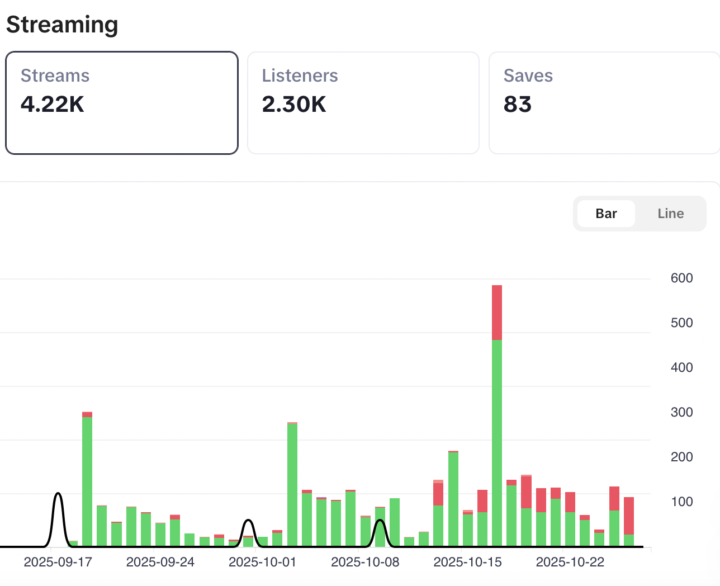Select the Streams metric card
Image resolution: width=720 pixels, height=586 pixels.
pos(121,103)
